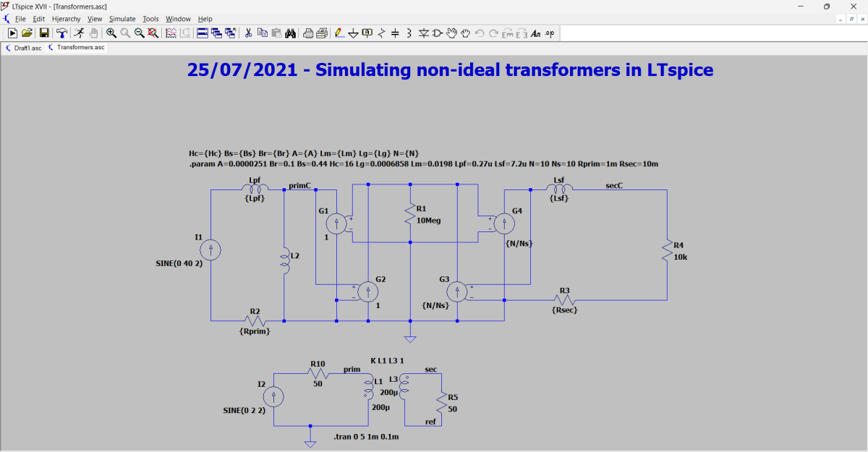
Task: Click the Paste clipboard icon
Action: [276, 33]
